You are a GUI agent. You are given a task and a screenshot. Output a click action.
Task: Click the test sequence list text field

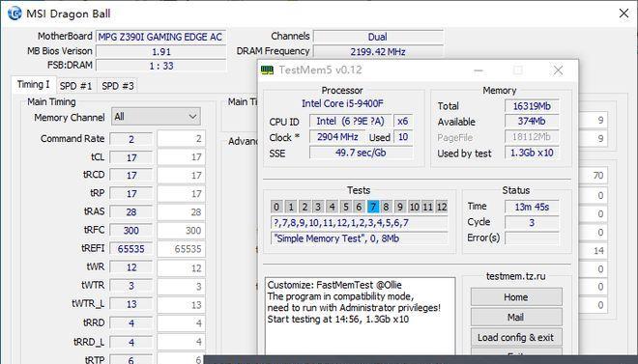coord(360,223)
